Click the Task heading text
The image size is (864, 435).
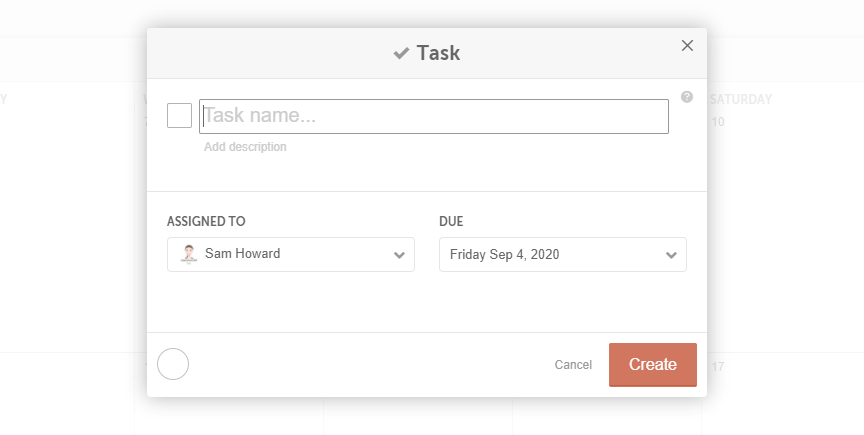pyautogui.click(x=438, y=53)
